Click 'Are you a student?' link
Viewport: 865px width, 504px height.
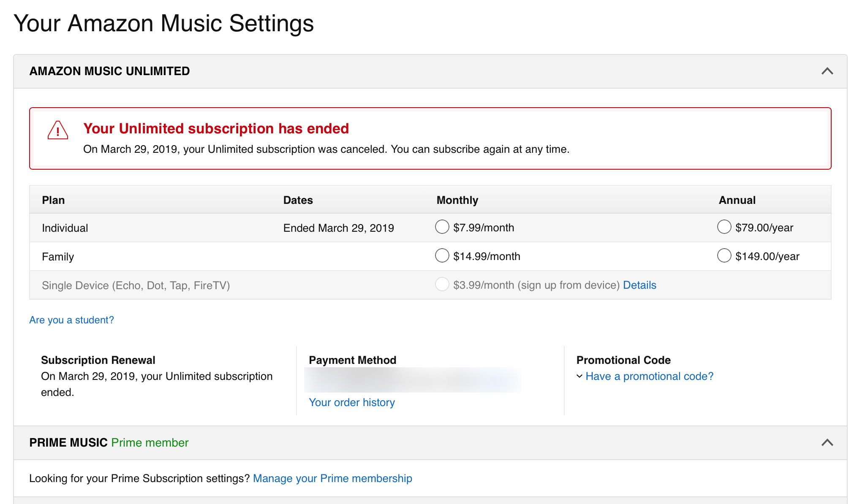[71, 320]
